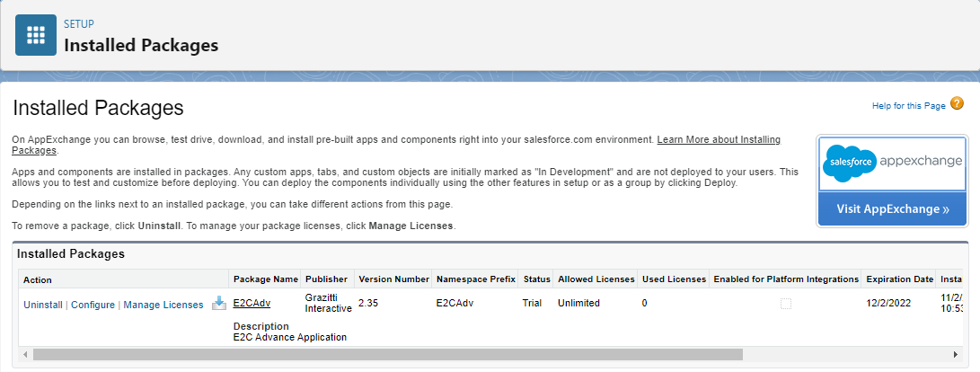Click the 0 used licenses cell

(644, 303)
